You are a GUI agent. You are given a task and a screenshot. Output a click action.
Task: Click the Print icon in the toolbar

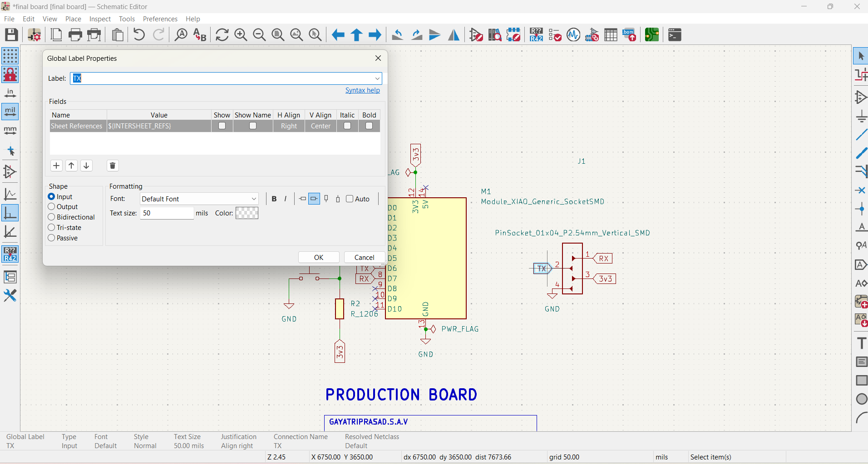pyautogui.click(x=75, y=34)
